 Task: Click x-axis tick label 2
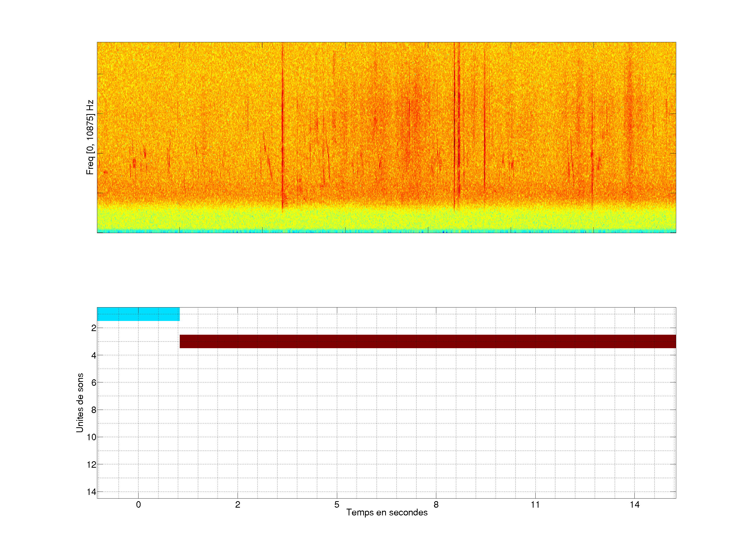point(238,505)
